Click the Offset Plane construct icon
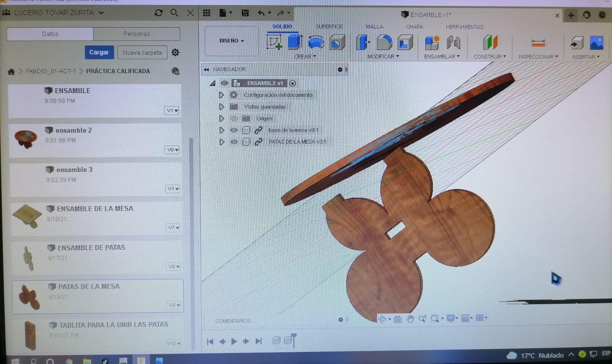Image resolution: width=612 pixels, height=364 pixels. point(490,43)
